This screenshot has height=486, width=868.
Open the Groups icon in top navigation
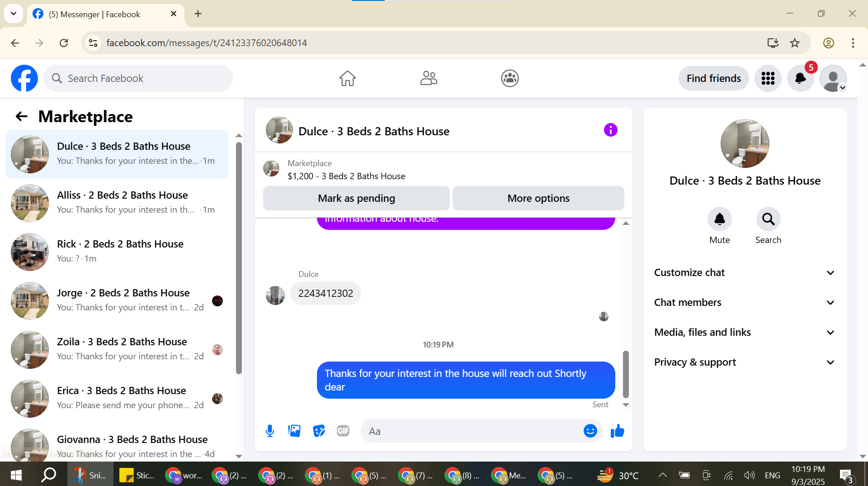tap(509, 78)
